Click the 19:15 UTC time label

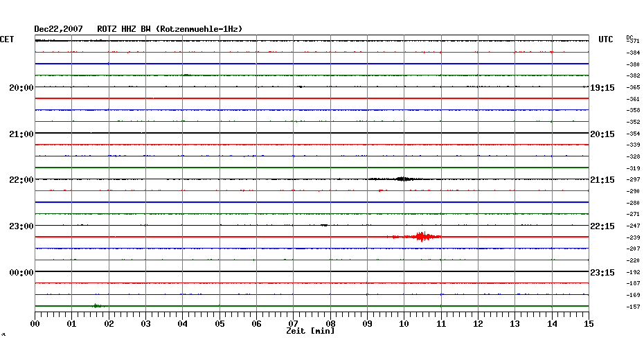tap(602, 87)
